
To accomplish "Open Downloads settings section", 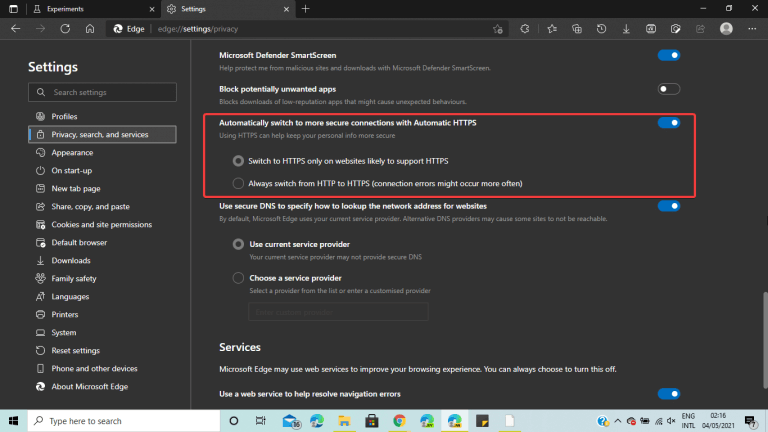I will coord(102,261).
